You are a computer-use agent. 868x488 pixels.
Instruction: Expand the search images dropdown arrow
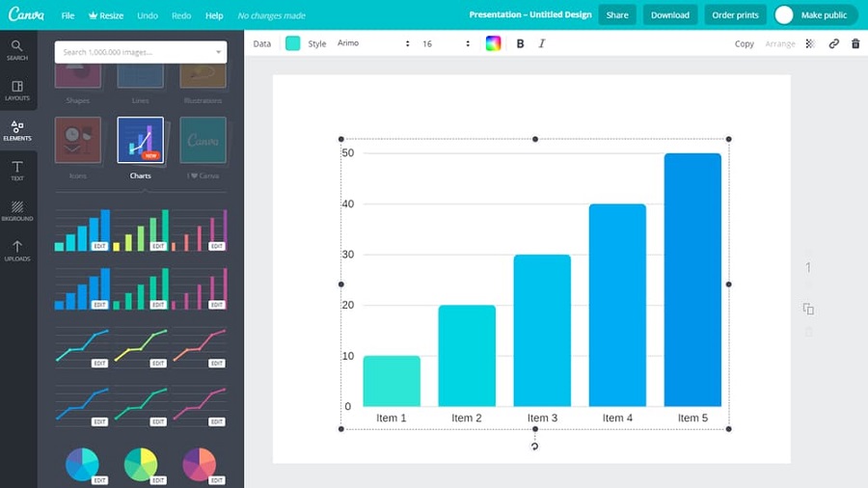click(x=218, y=52)
